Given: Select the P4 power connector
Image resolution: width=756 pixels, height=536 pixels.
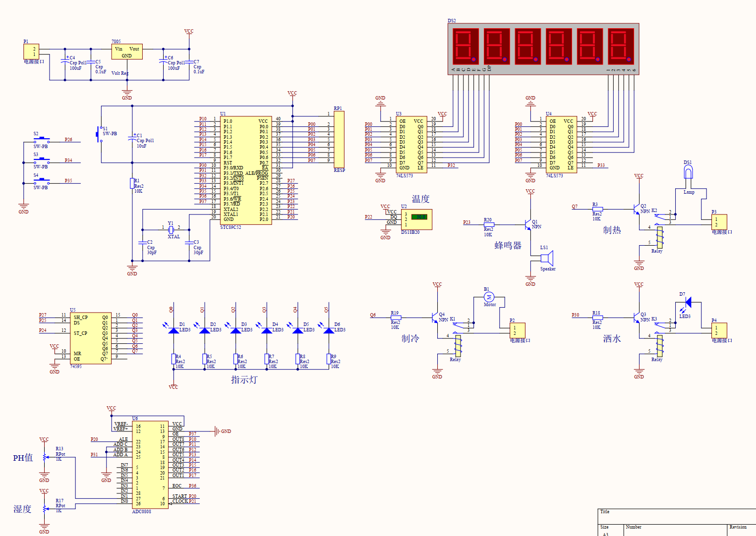Looking at the screenshot, I should [x=719, y=330].
